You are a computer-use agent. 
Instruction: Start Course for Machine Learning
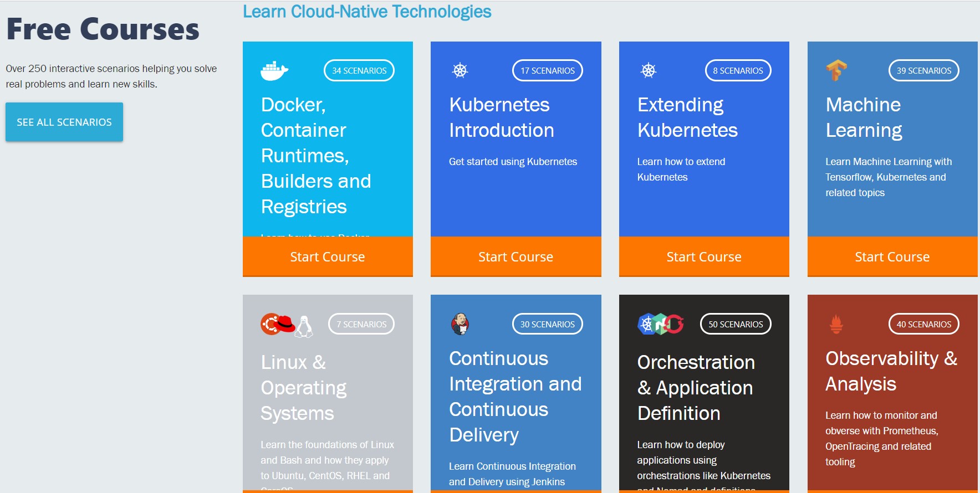click(892, 256)
